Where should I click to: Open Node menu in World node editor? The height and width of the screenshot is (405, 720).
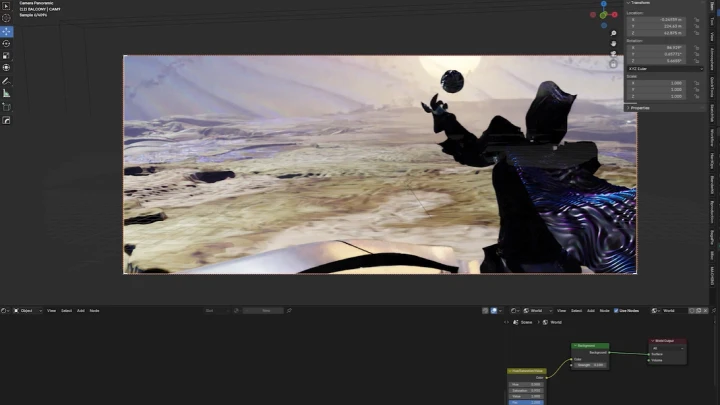[605, 311]
